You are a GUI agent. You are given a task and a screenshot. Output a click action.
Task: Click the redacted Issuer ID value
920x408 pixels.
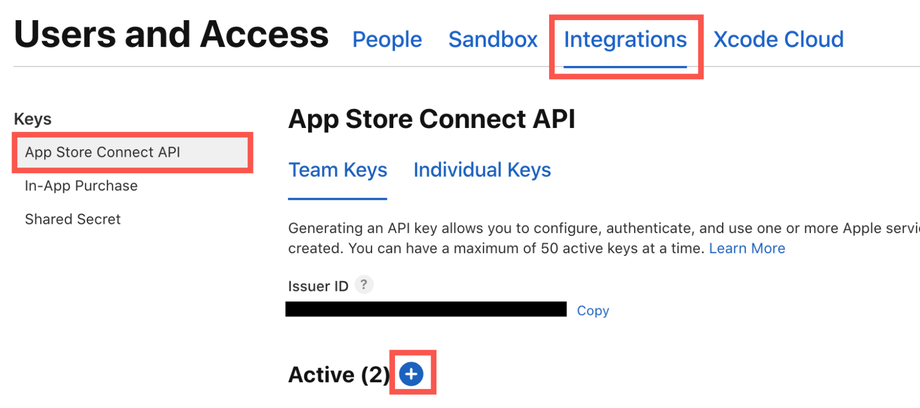tap(425, 310)
